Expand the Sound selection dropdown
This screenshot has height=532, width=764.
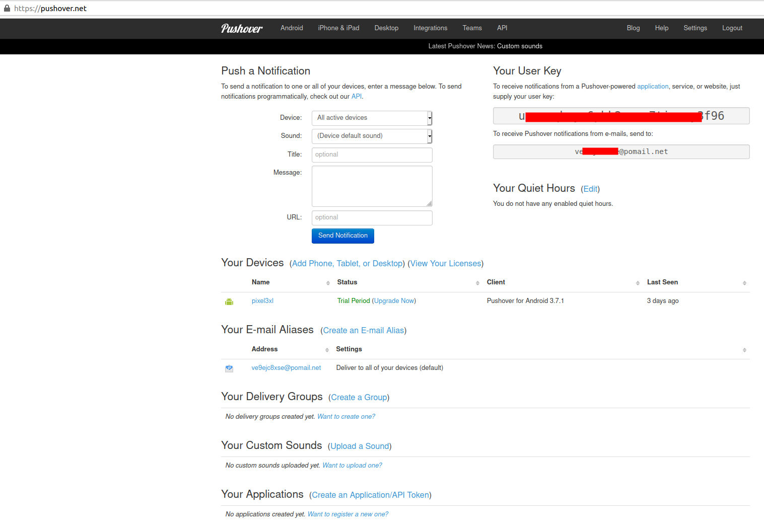(x=372, y=136)
